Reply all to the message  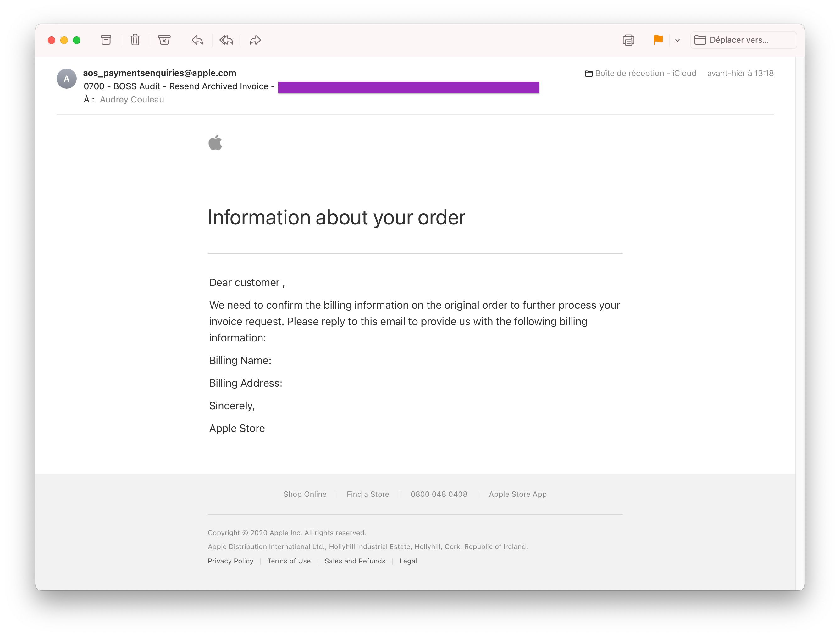click(x=226, y=40)
